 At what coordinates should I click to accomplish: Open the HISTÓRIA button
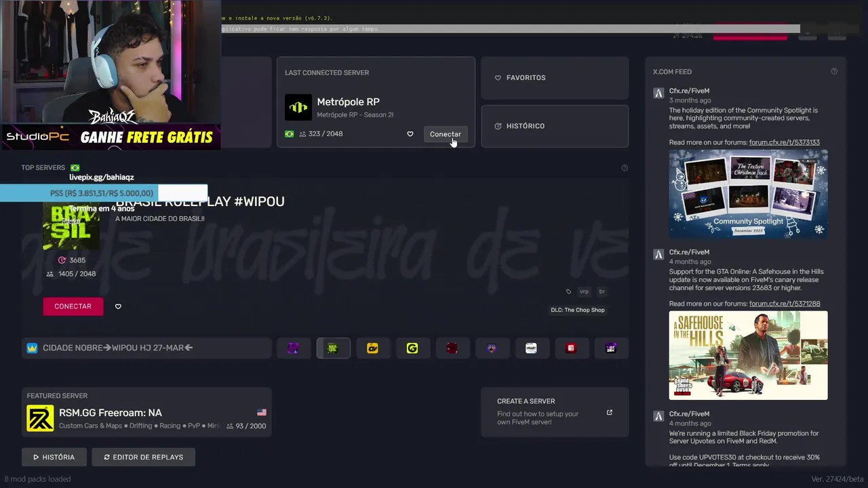[54, 457]
